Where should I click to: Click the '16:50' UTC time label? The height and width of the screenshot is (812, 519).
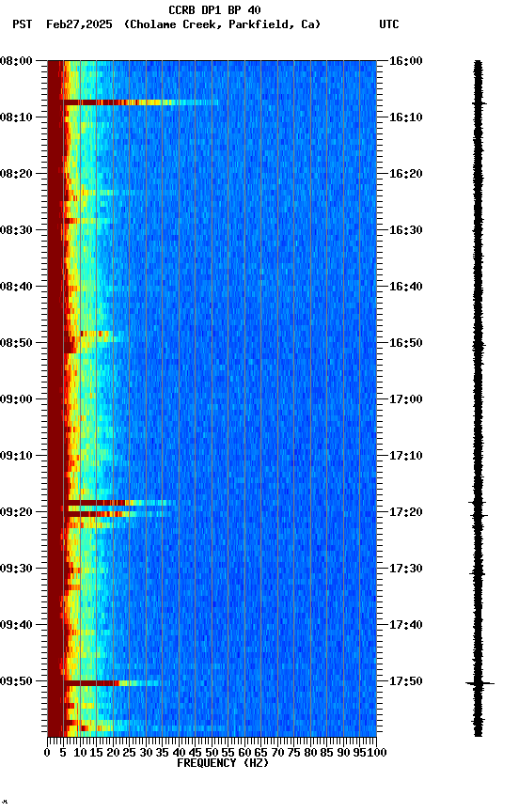[406, 343]
